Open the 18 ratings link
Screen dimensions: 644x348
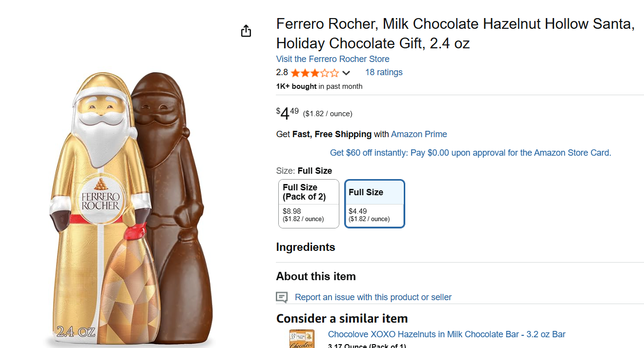pos(384,72)
